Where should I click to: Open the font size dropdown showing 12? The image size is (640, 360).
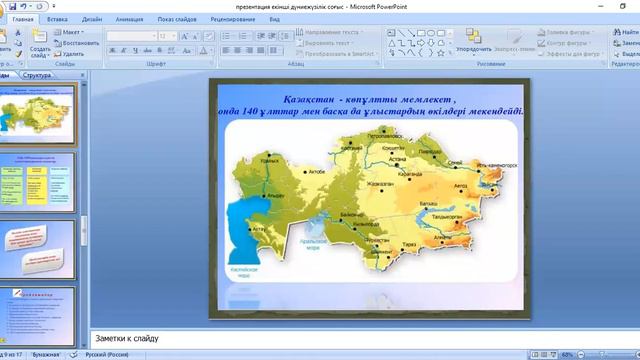tap(167, 36)
